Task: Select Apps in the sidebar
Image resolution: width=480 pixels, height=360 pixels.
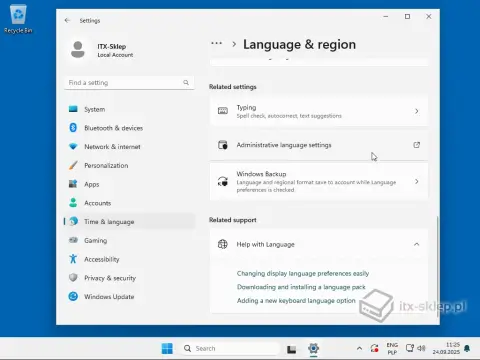Action: (129, 184)
